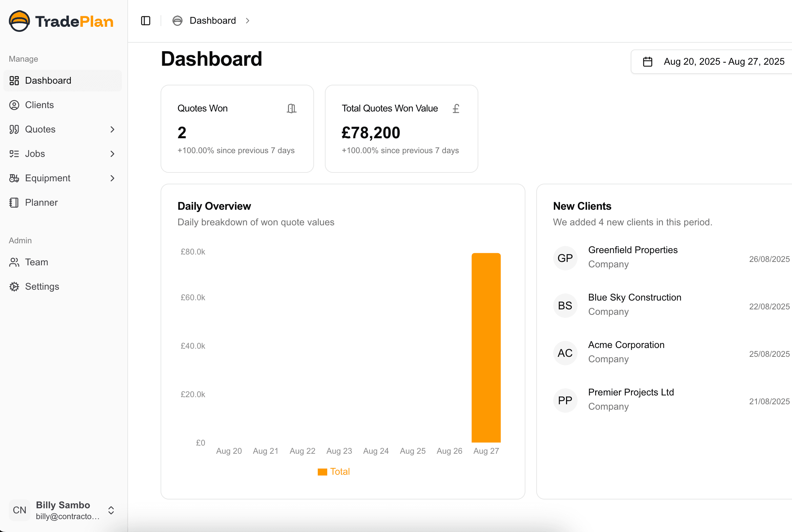The image size is (792, 532).
Task: Expand the Billy Sambo account switcher
Action: [x=111, y=510]
